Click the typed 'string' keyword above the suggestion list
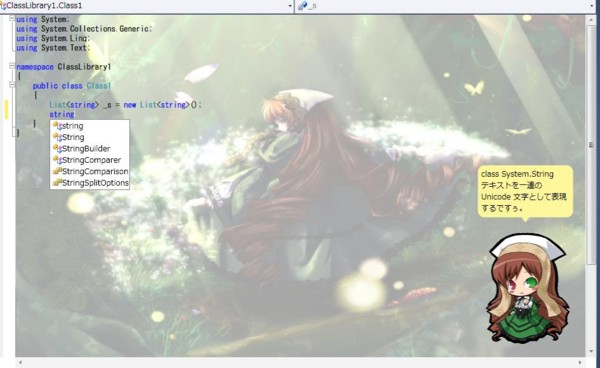Viewport: 600px width, 368px height. (x=62, y=114)
